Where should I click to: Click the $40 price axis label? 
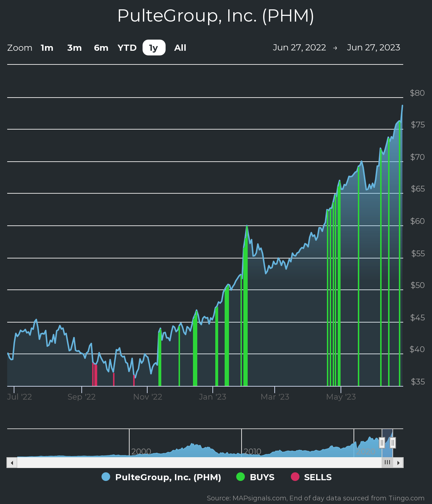(x=417, y=349)
